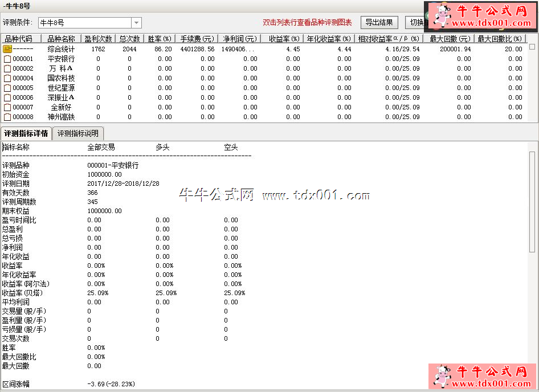Click the 全部交易 column heading
Image resolution: width=539 pixels, height=392 pixels.
[101, 148]
